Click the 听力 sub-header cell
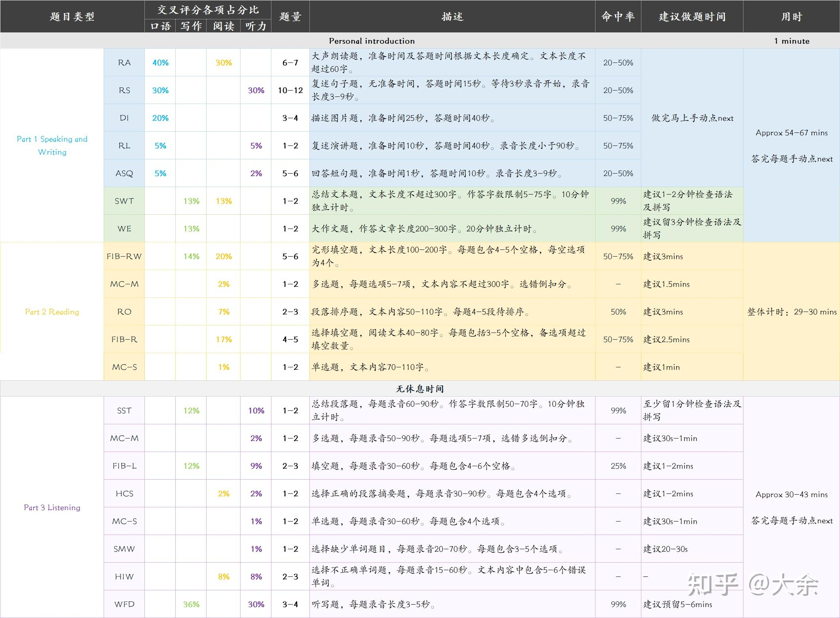Image resolution: width=840 pixels, height=618 pixels. coord(256,26)
